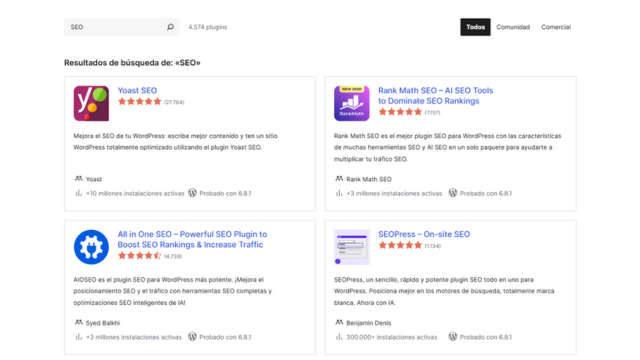Switch to the Comunidad filter tab

(x=513, y=27)
